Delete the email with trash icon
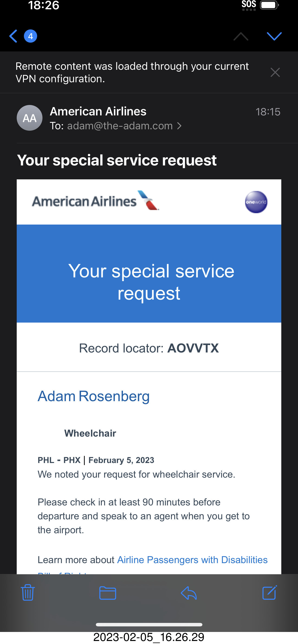This screenshot has width=298, height=644. [28, 592]
